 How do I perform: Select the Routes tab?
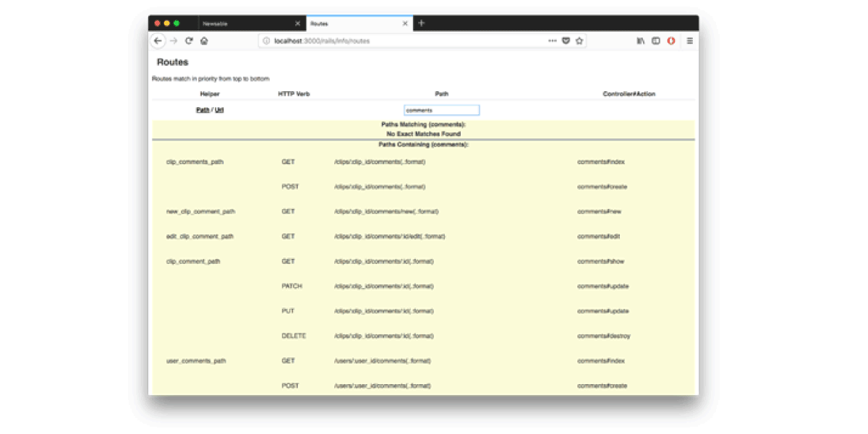tap(359, 24)
